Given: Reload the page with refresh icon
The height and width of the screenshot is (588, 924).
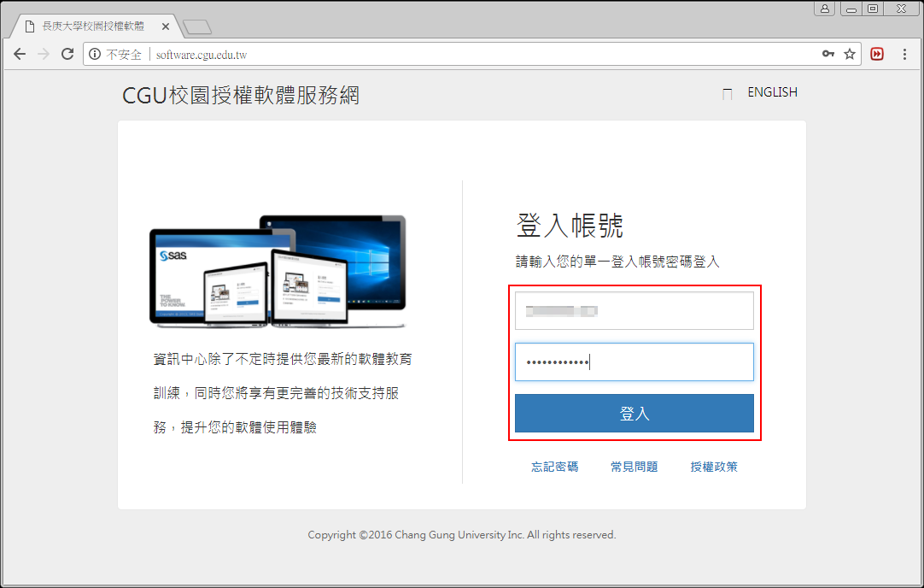Looking at the screenshot, I should tap(67, 54).
